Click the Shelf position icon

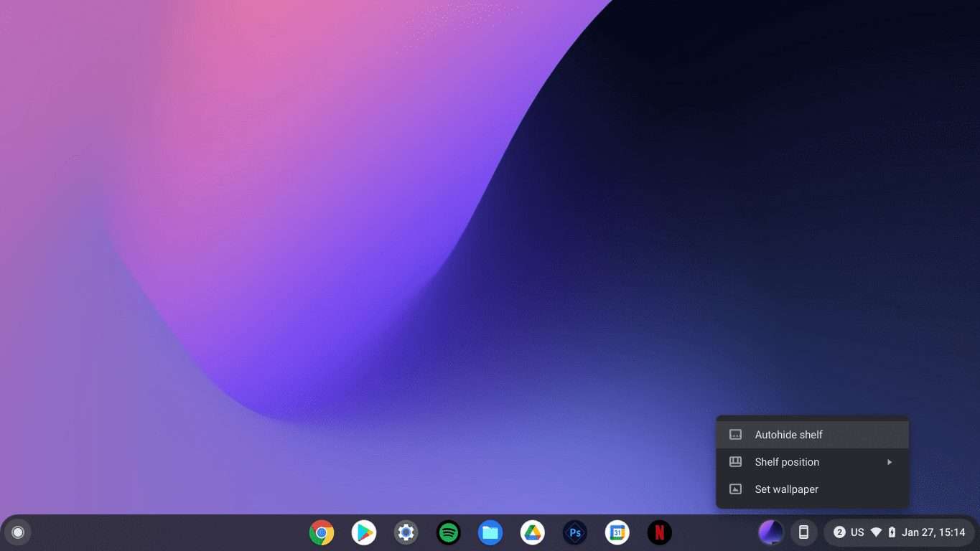coord(735,462)
